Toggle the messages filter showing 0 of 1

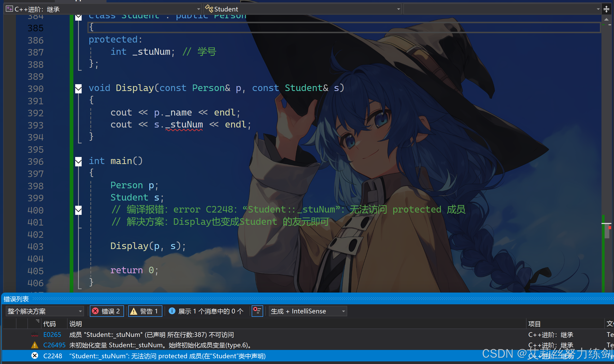(x=206, y=311)
